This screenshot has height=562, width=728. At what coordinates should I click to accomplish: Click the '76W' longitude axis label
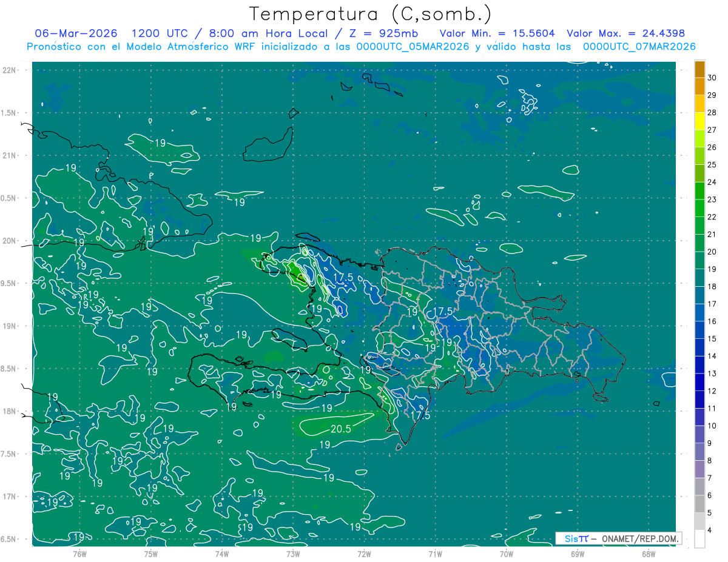click(79, 554)
